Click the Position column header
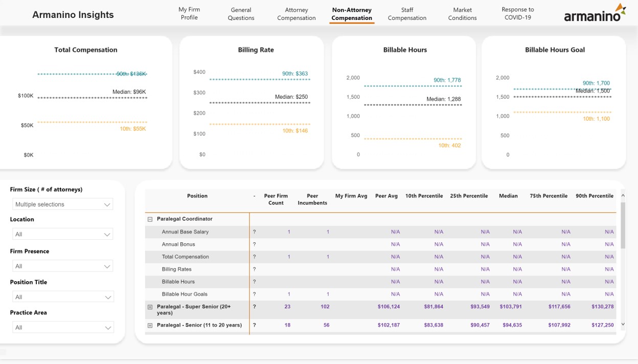 [x=197, y=196]
